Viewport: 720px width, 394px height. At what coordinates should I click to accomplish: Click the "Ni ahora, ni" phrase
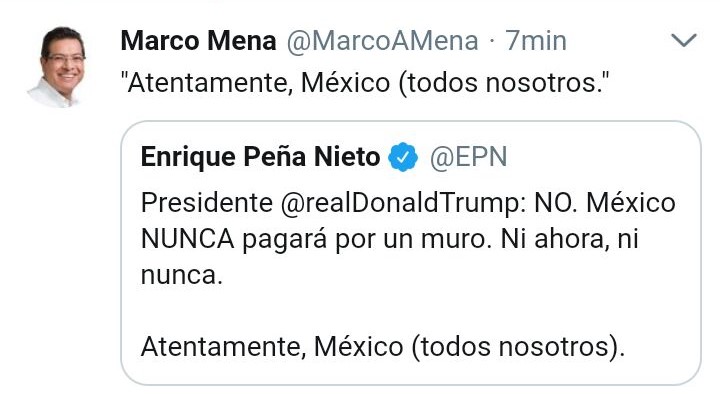coord(569,239)
